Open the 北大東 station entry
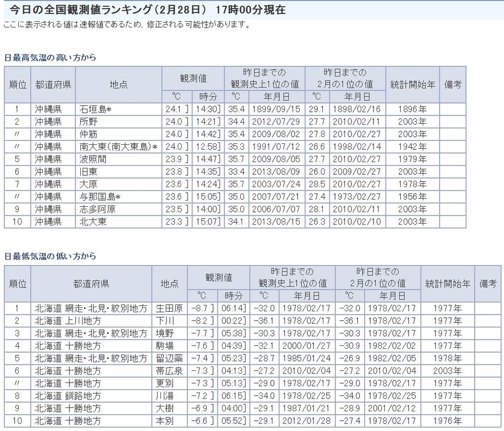The height and width of the screenshot is (431, 504). [93, 222]
